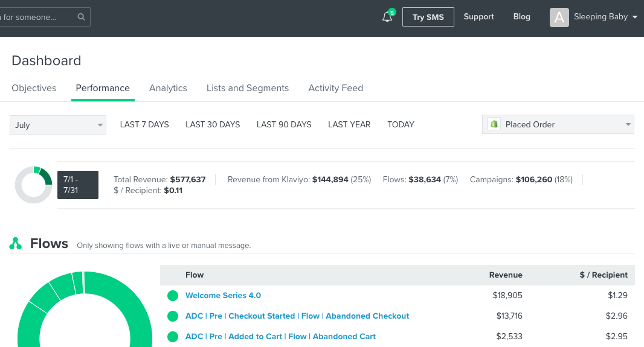Screen dimensions: 644x347
Task: Go to the Lists and Segments tab
Action: click(x=248, y=88)
